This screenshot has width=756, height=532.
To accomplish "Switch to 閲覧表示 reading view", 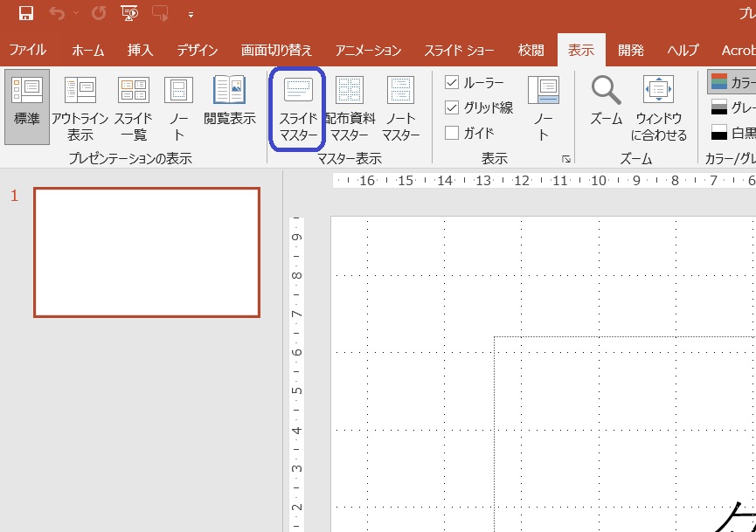I will [x=230, y=100].
